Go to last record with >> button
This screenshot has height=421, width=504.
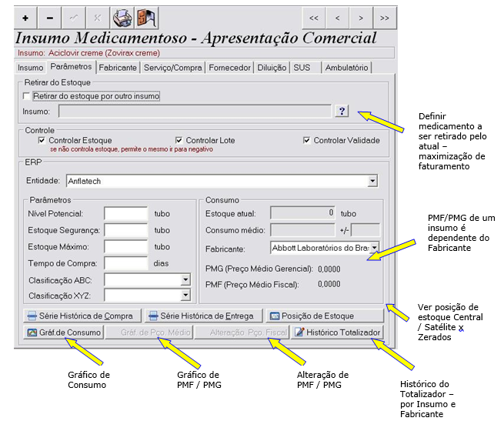click(385, 18)
